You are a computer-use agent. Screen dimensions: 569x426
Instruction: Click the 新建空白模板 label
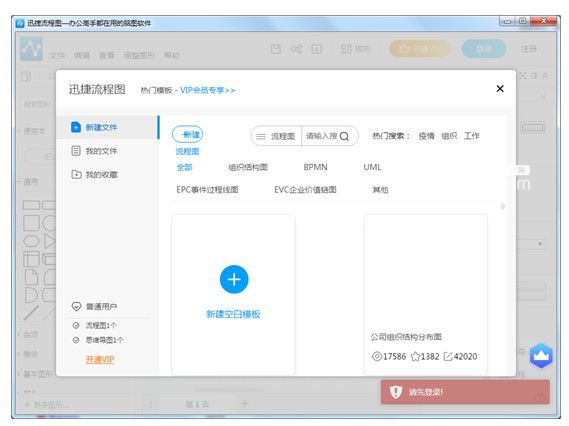(233, 314)
